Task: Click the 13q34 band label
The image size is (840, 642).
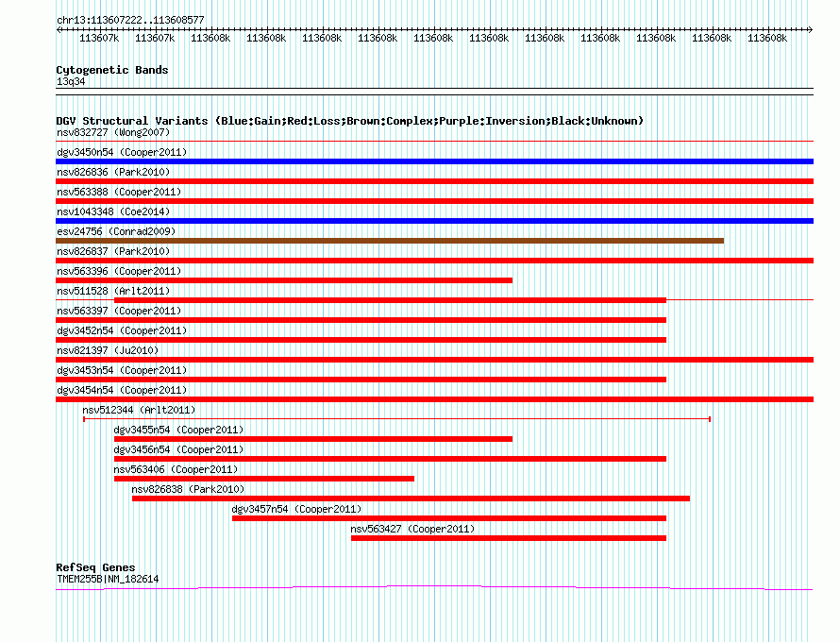Action: 71,81
